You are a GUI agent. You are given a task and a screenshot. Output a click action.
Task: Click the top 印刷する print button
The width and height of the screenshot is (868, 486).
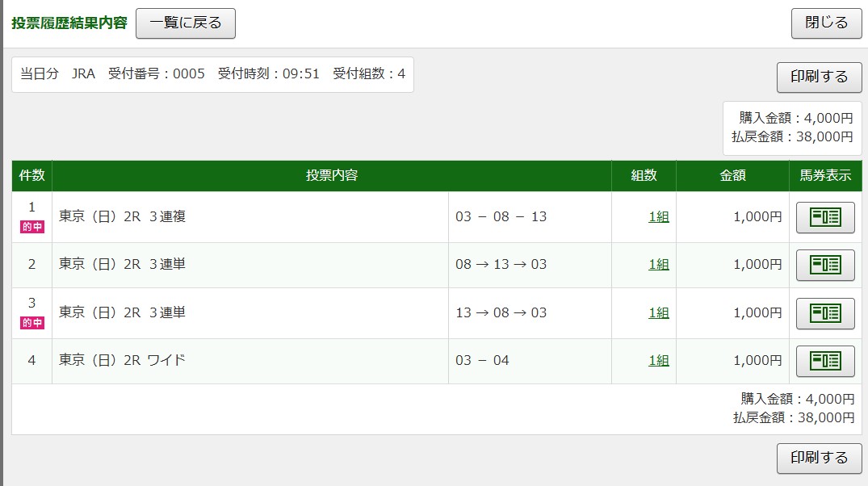pos(819,77)
